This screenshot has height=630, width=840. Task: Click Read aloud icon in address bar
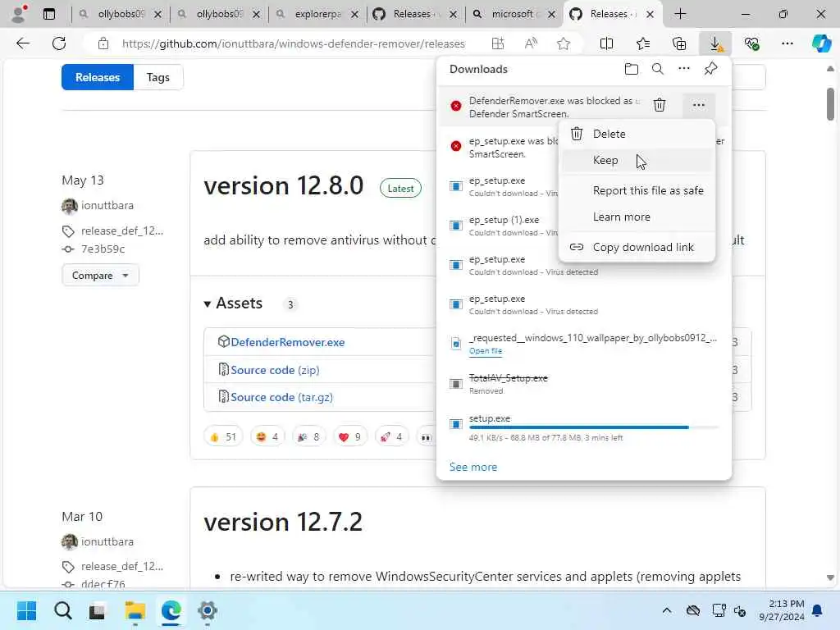[531, 43]
